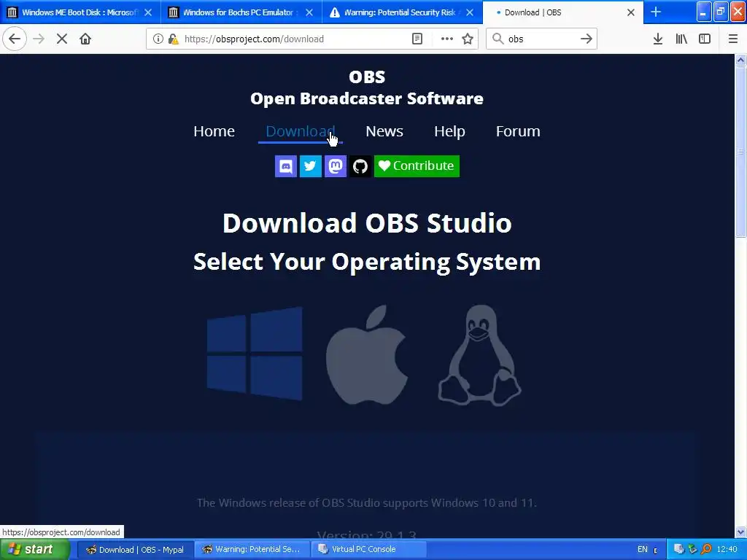Open the browser home page icon
This screenshot has width=747, height=560.
click(x=85, y=39)
